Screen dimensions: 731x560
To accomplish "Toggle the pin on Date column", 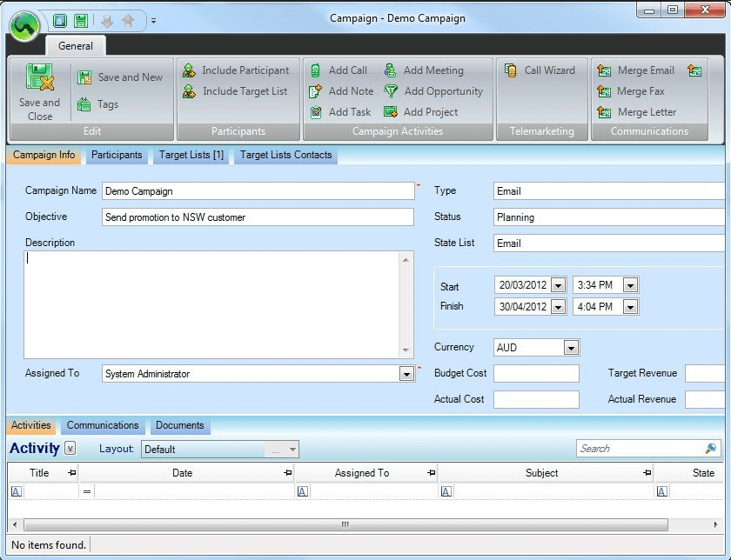I will point(288,473).
